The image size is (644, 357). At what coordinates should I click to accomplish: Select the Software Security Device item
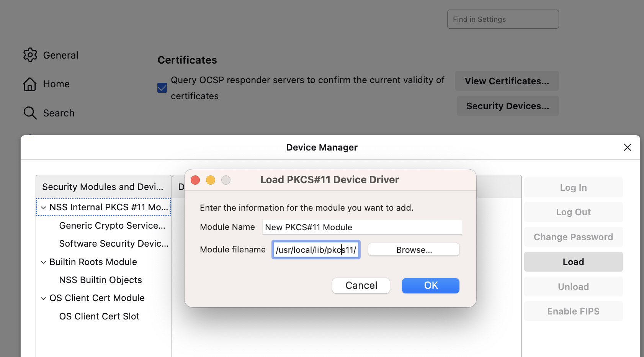[113, 244]
